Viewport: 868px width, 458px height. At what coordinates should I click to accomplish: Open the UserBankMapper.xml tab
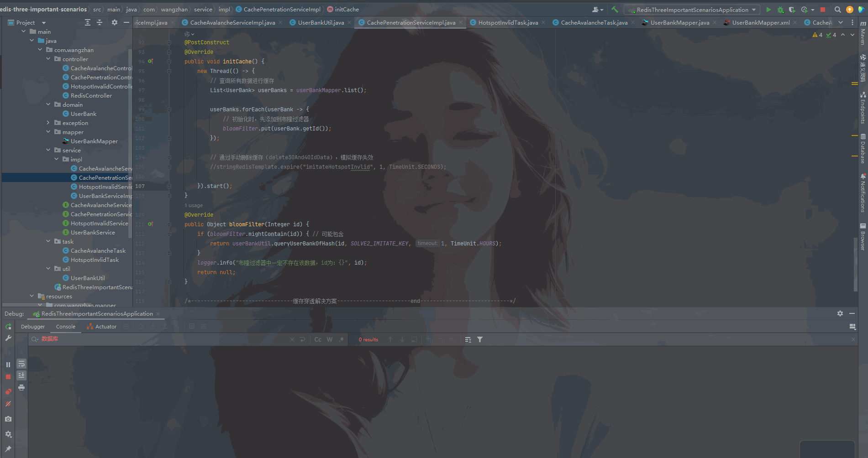[x=761, y=22]
